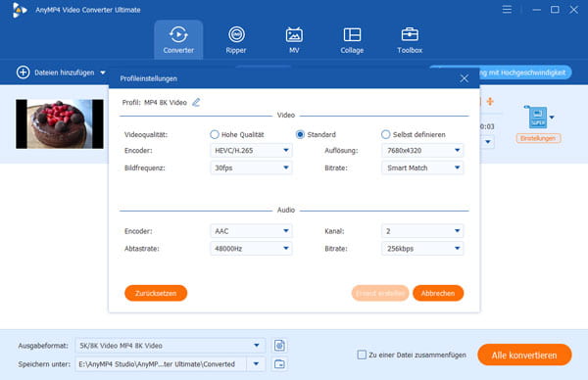Open the Ausgabeformat dropdown
The width and height of the screenshot is (588, 380).
tap(171, 346)
